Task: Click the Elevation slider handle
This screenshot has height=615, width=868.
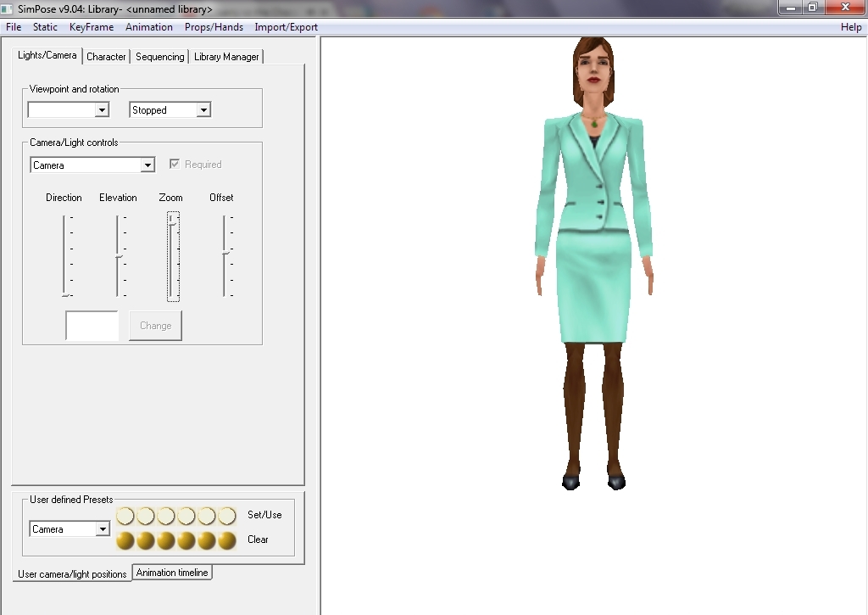Action: point(119,256)
